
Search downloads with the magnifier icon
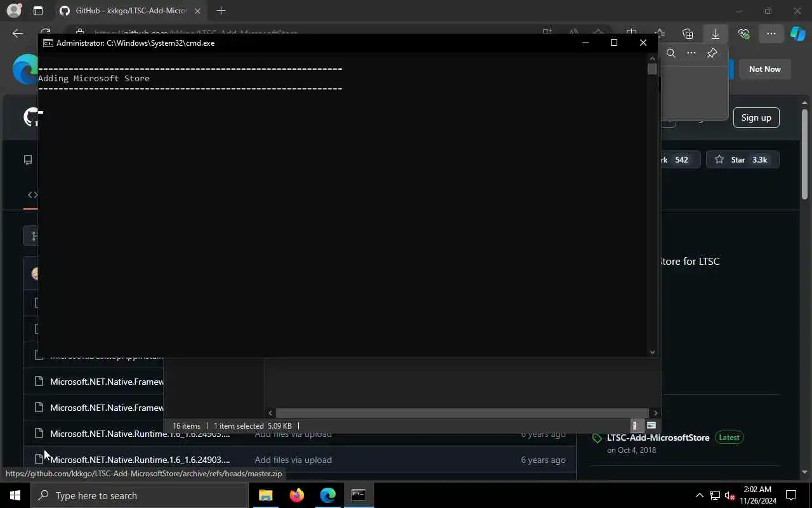point(671,53)
